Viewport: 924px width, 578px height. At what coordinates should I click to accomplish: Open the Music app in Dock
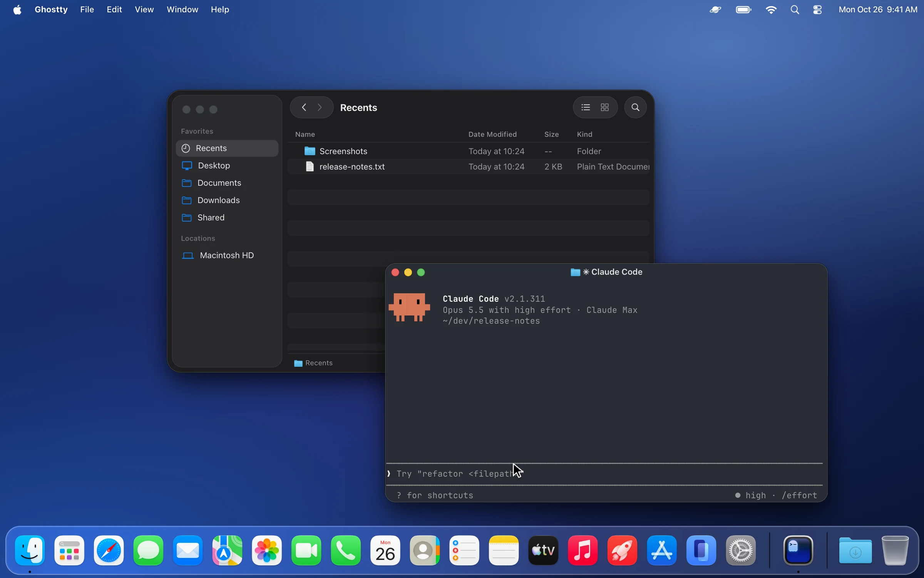(x=583, y=551)
